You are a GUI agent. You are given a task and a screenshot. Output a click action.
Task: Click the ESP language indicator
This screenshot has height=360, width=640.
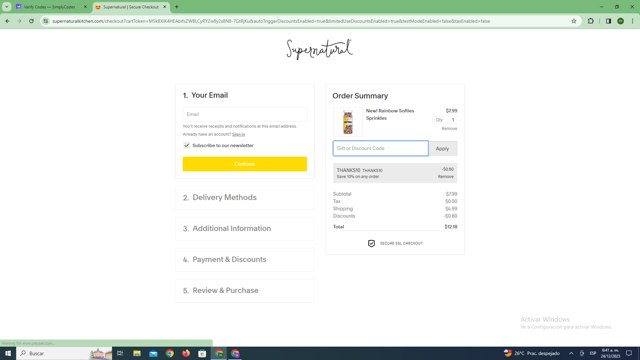[593, 353]
